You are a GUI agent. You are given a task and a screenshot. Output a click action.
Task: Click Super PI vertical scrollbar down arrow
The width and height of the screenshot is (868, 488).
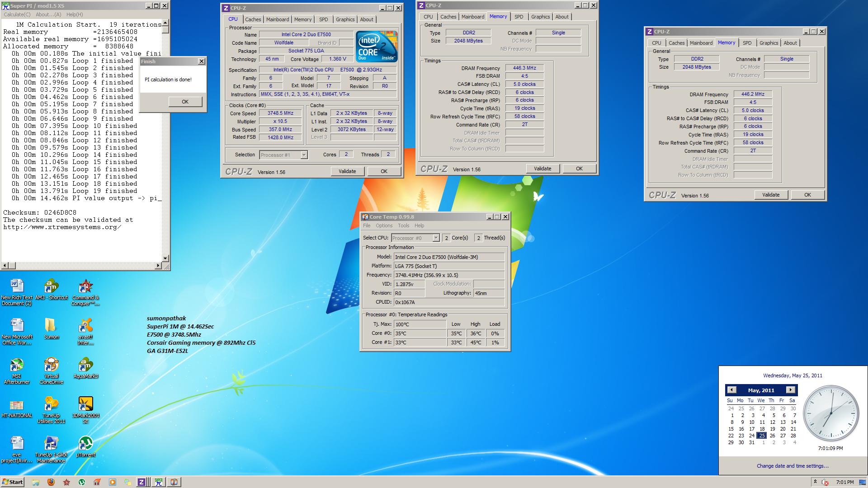165,258
